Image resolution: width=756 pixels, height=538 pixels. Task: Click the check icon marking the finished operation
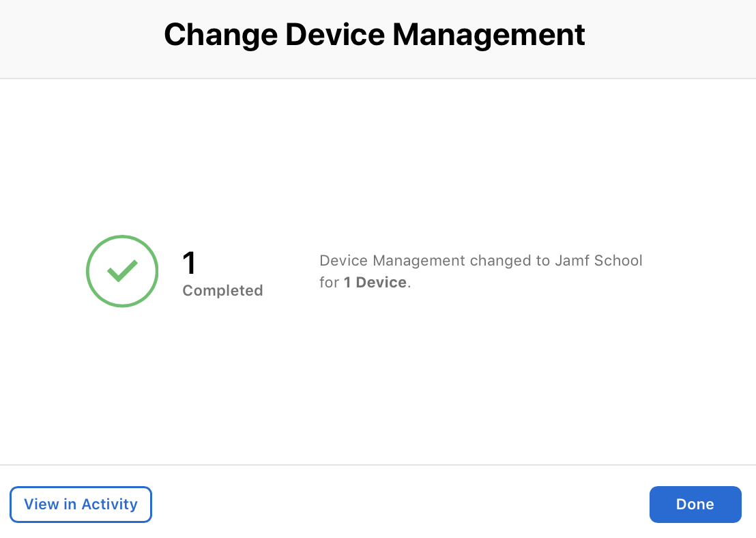coord(122,271)
